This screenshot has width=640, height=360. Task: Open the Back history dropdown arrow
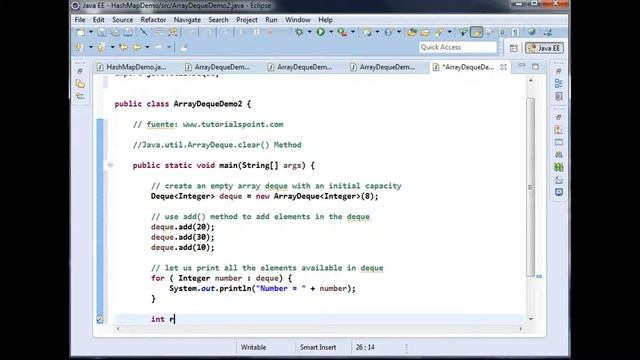pyautogui.click(x=147, y=48)
